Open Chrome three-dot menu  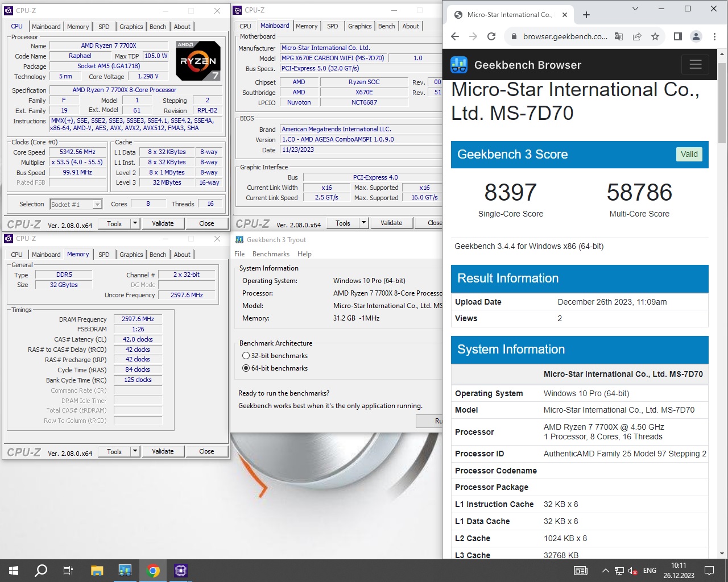pyautogui.click(x=715, y=36)
